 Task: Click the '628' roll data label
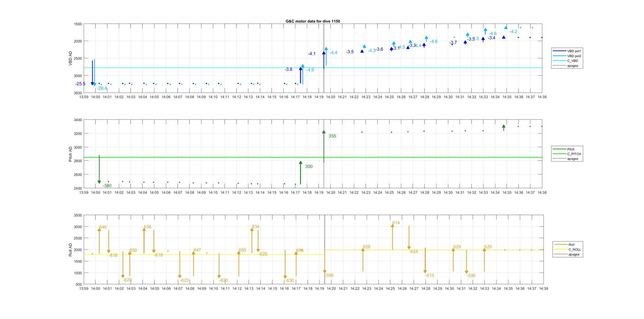(x=367, y=247)
